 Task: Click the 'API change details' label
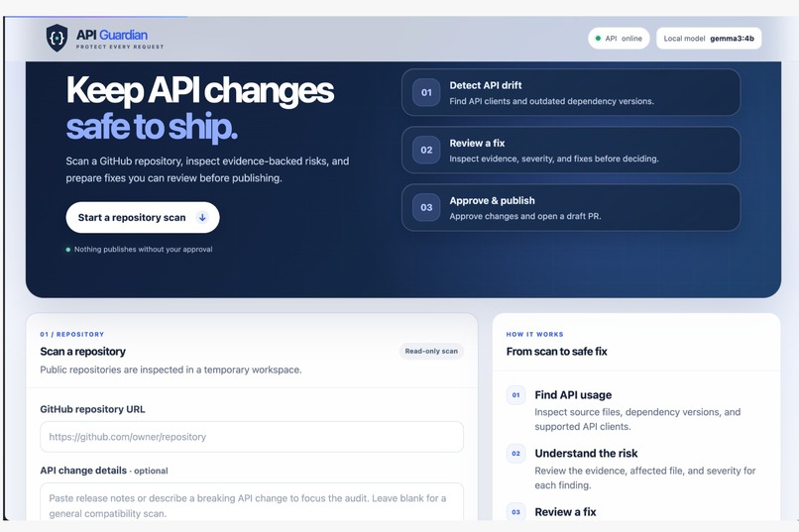(83, 471)
